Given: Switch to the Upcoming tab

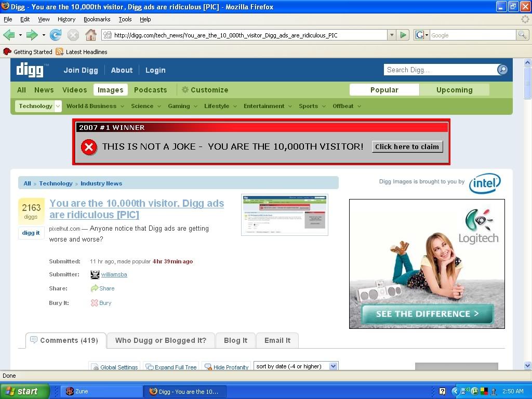Looking at the screenshot, I should [454, 90].
